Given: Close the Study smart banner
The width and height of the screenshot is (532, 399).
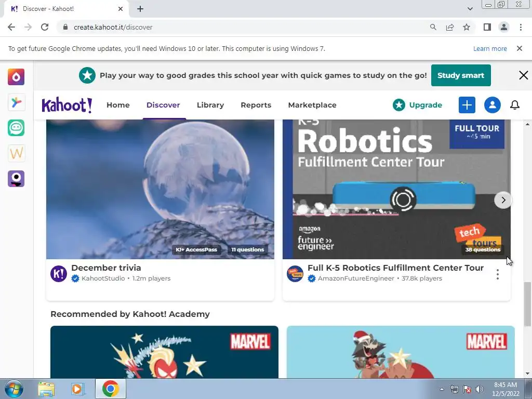Looking at the screenshot, I should (x=524, y=75).
